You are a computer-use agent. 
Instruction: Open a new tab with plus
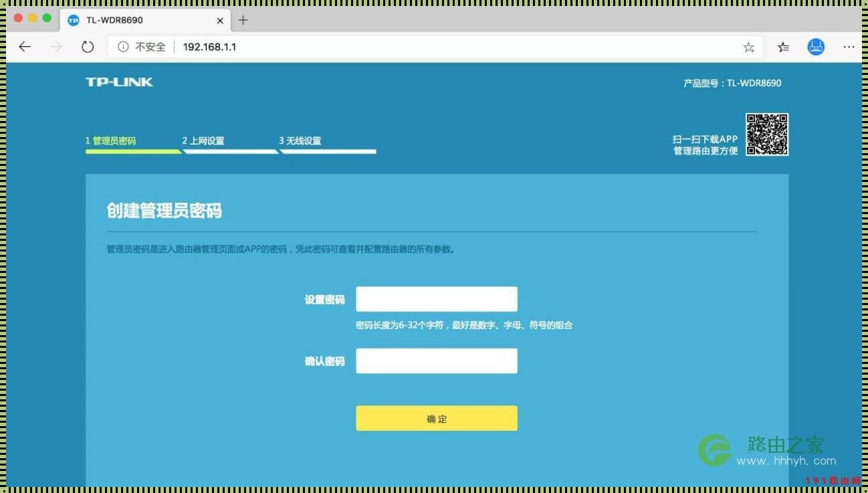pos(243,20)
